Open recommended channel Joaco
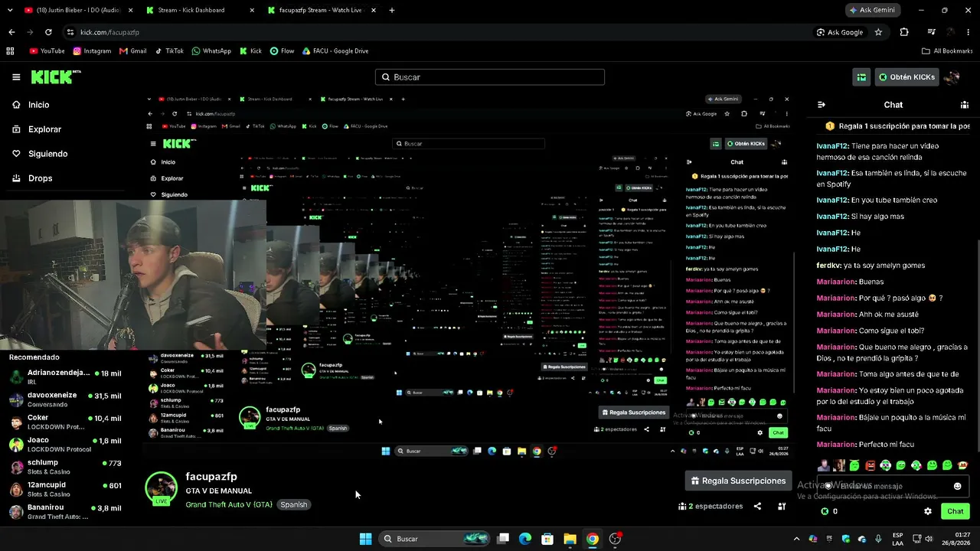Viewport: 980px width, 551px height. tap(65, 445)
